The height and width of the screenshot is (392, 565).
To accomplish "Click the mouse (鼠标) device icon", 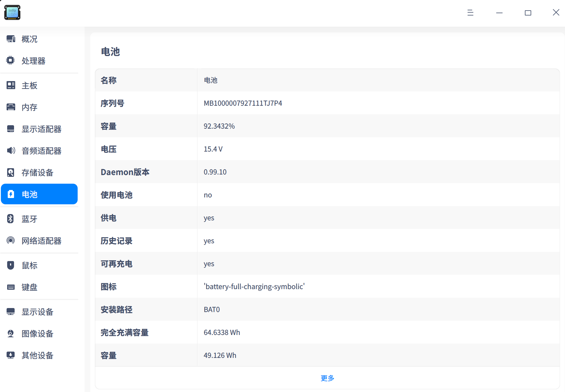I will (11, 265).
